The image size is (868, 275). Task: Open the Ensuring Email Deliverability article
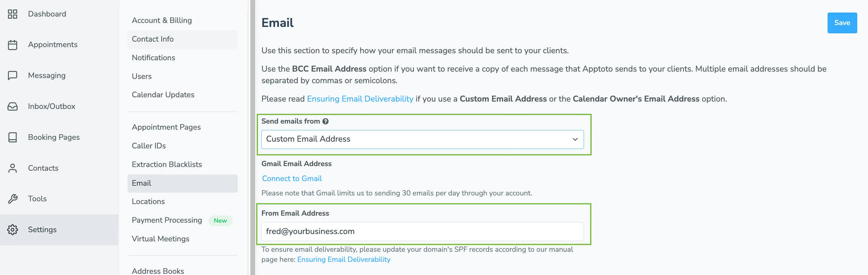click(x=360, y=98)
